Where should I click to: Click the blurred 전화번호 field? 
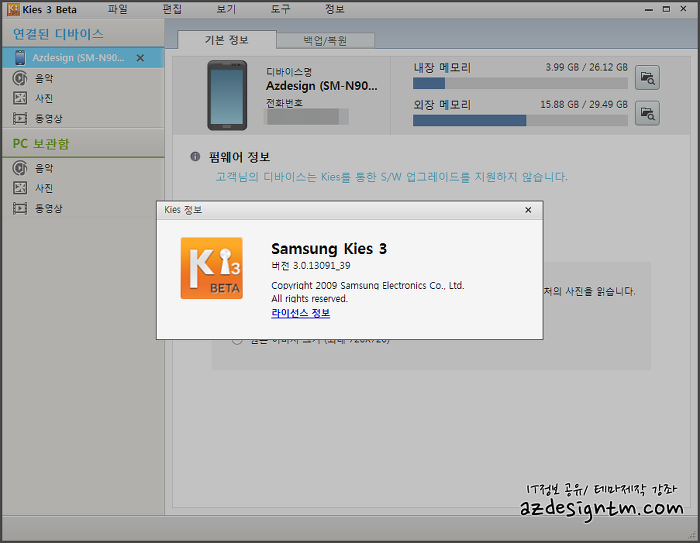pos(306,117)
